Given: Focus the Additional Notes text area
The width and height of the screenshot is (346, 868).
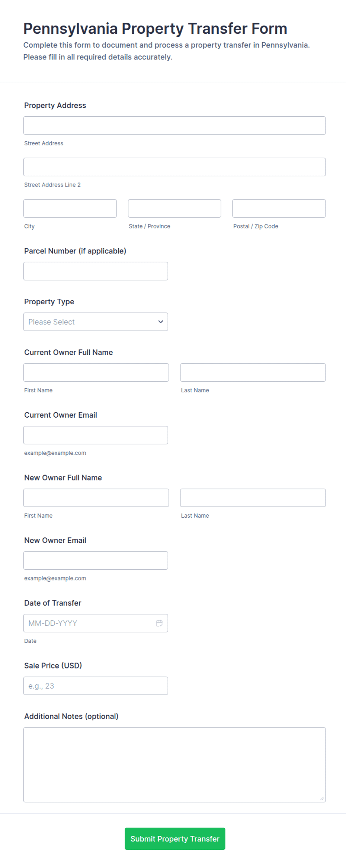Looking at the screenshot, I should (x=174, y=765).
